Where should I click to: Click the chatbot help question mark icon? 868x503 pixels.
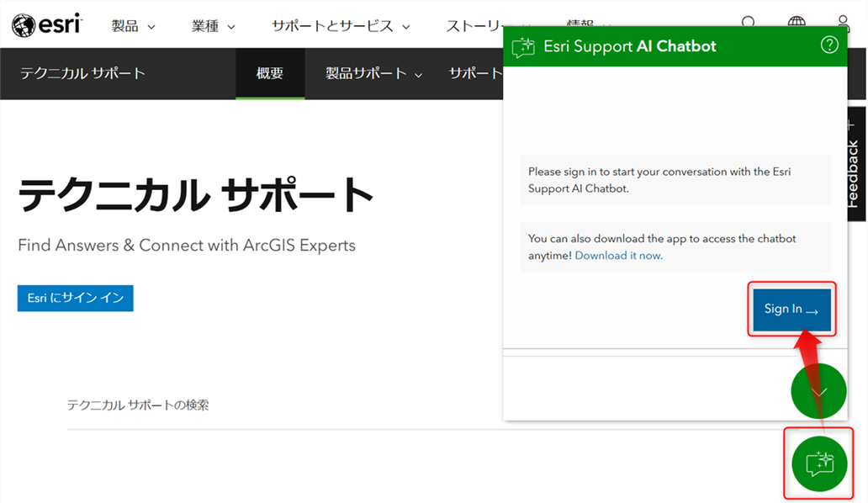tap(829, 45)
